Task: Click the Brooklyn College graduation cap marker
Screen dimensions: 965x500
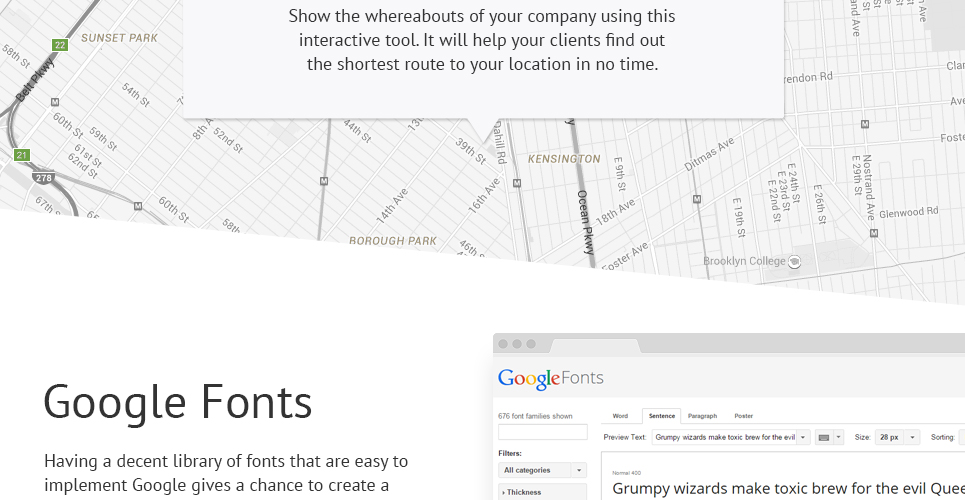Action: click(795, 261)
